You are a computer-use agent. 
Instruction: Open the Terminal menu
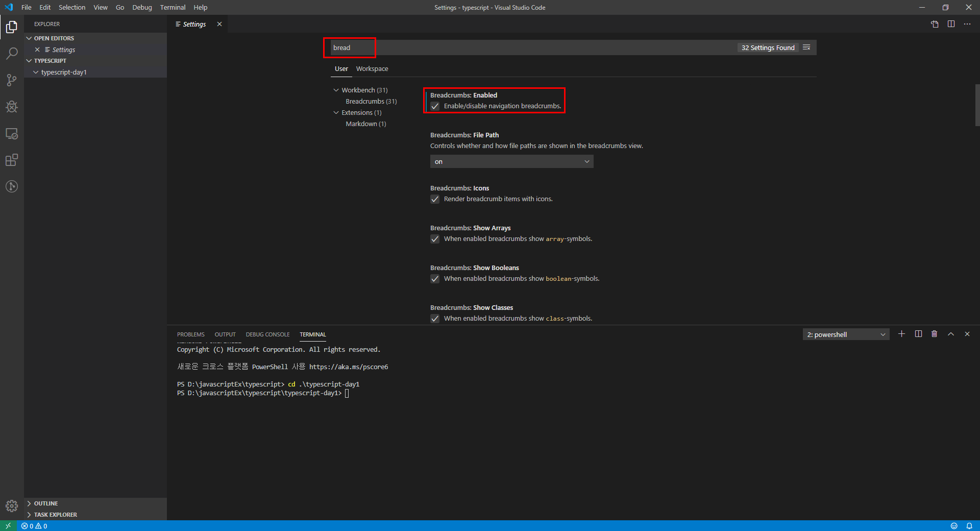[173, 7]
